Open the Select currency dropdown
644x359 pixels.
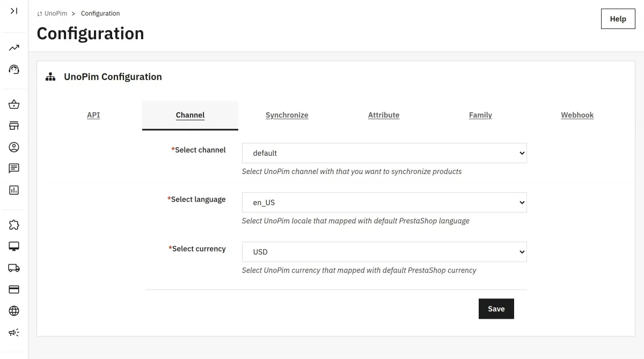(x=384, y=252)
